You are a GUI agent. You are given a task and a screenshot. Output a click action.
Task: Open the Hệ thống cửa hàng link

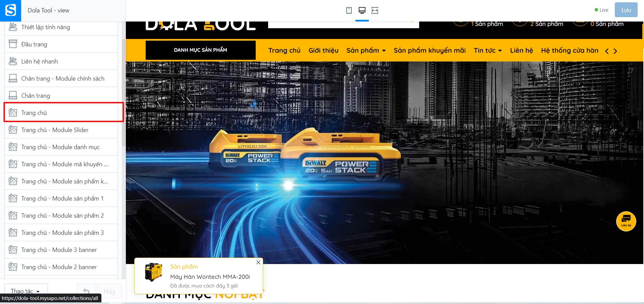569,50
